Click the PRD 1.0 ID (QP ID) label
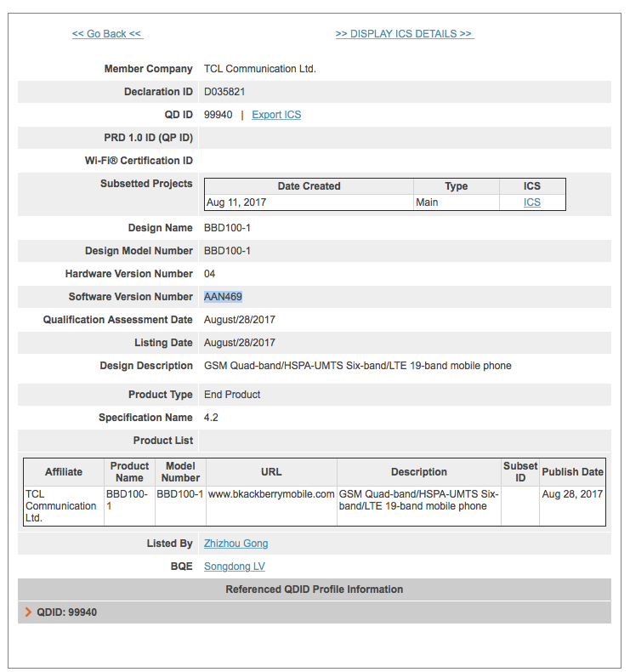This screenshot has height=672, width=630. click(x=148, y=138)
